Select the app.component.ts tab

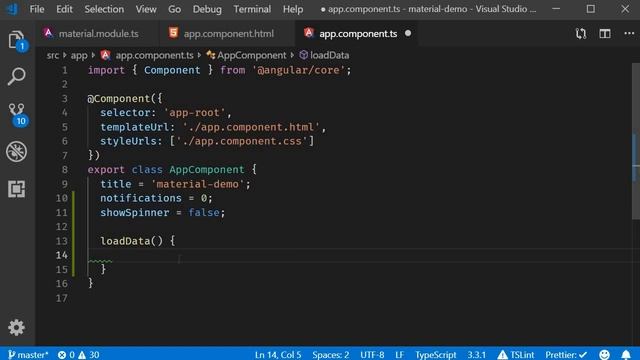pos(358,33)
